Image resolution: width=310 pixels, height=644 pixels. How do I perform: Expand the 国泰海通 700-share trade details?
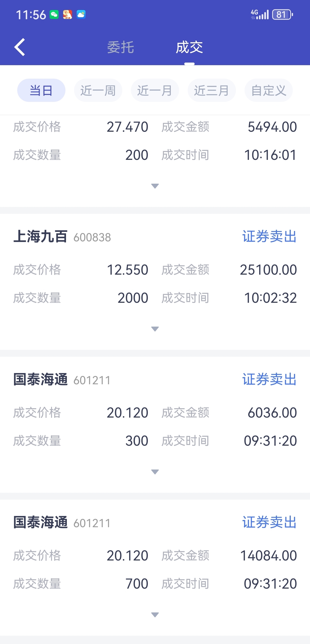(x=155, y=615)
